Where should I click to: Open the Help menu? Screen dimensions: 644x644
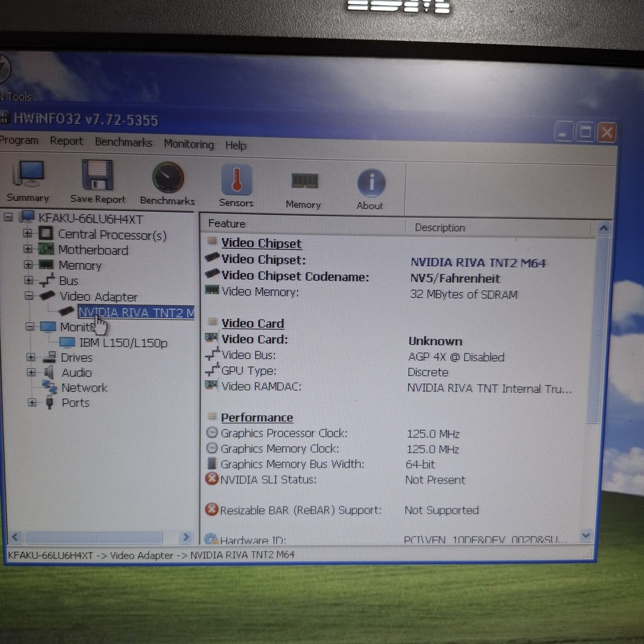point(236,145)
